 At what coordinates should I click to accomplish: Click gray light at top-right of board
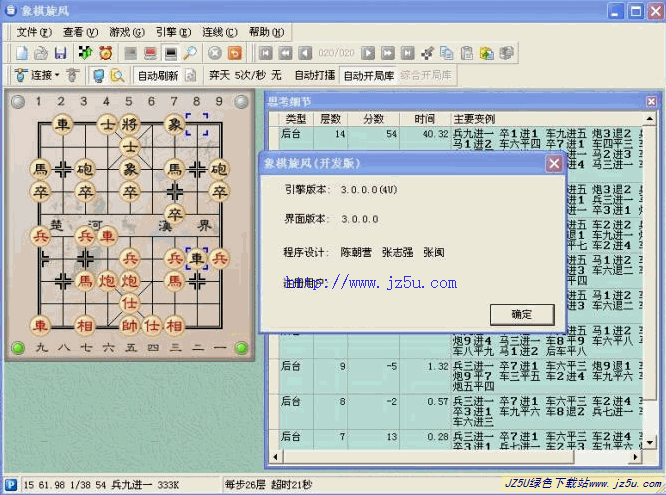click(241, 102)
